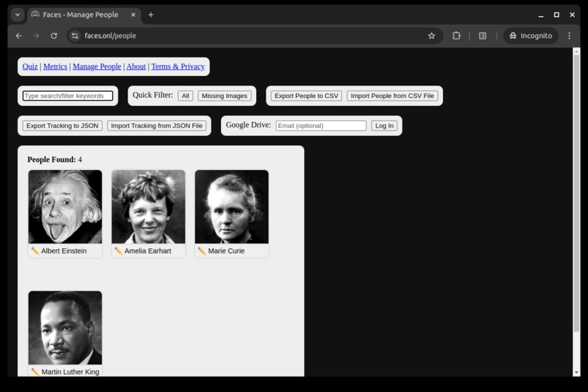This screenshot has height=392, width=588.
Task: Bookmark this page with star icon
Action: click(x=432, y=36)
